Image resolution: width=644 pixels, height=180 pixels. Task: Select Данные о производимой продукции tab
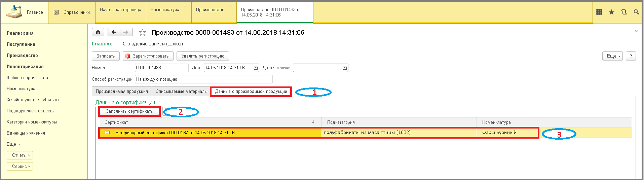point(251,91)
